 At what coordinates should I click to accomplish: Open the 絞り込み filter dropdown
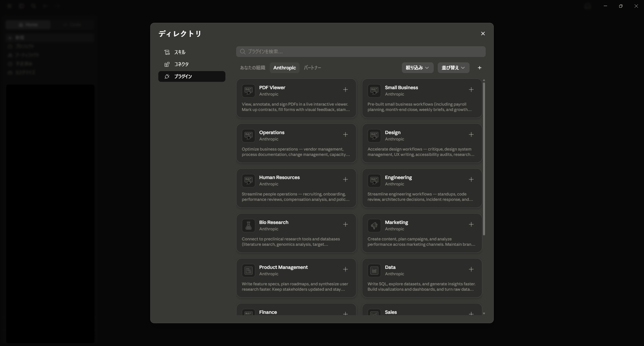418,68
